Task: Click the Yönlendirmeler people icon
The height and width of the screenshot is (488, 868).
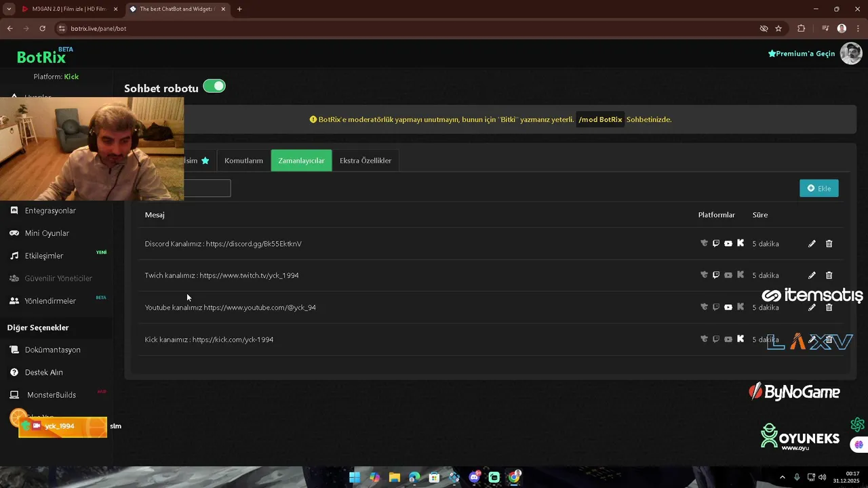Action: (14, 301)
